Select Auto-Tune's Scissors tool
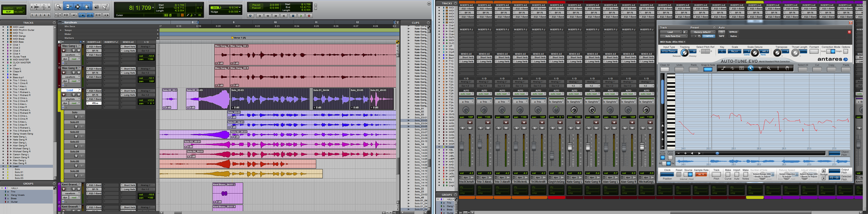 click(760, 68)
